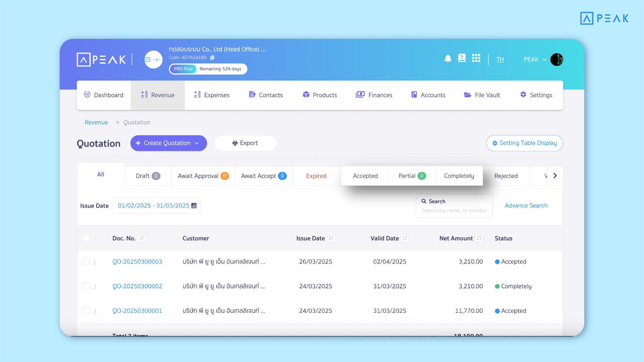Click the search by name field
This screenshot has height=362, width=644.
pyautogui.click(x=454, y=210)
